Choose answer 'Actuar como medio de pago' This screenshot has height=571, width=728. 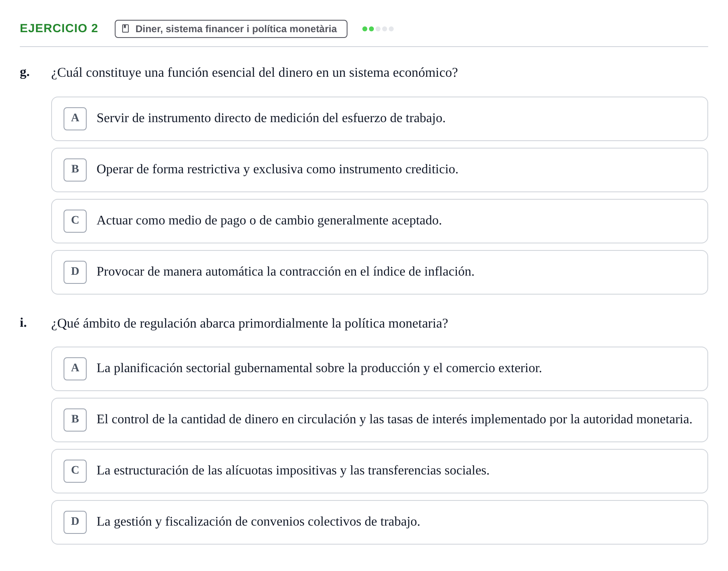(380, 221)
